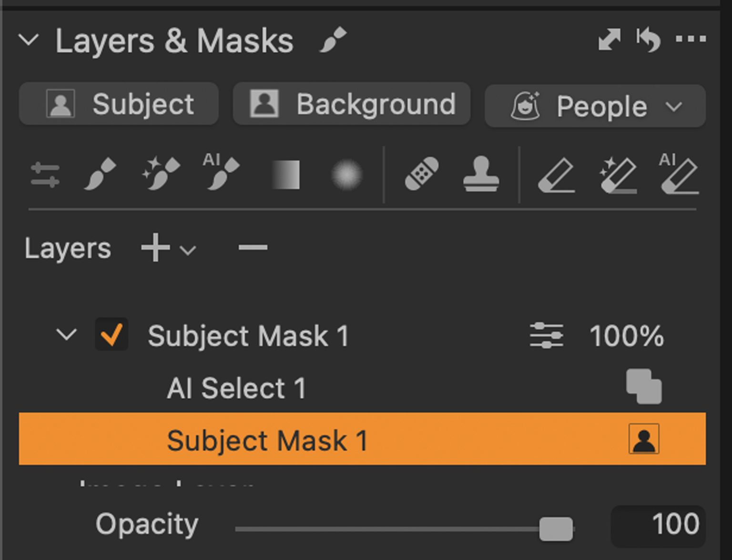
Task: Collapse the Subject Mask 1 layer group
Action: tap(66, 335)
